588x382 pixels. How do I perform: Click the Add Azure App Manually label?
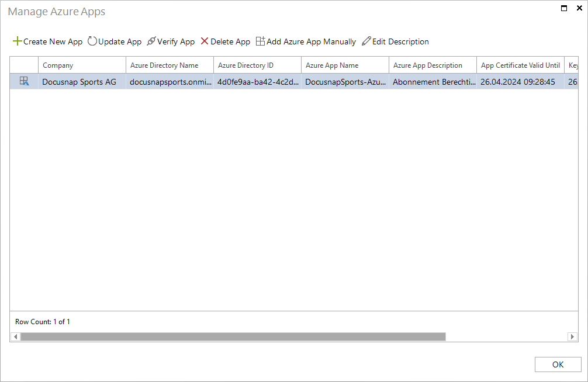312,41
